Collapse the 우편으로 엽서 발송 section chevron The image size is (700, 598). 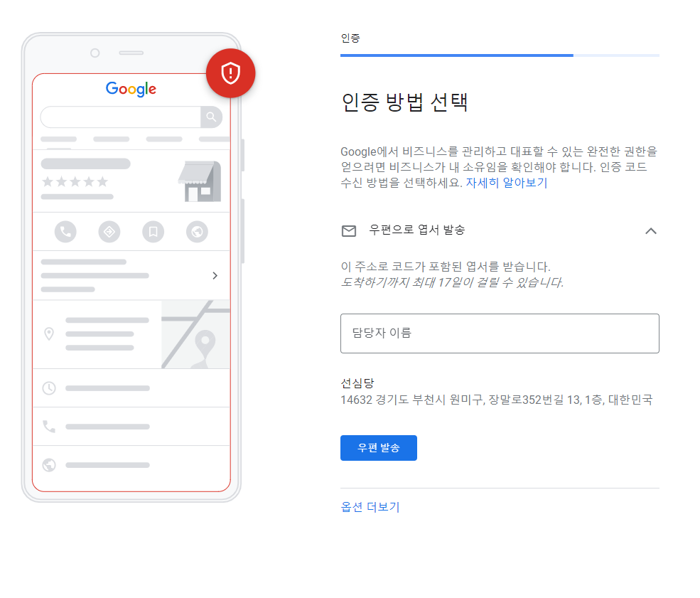click(x=651, y=231)
